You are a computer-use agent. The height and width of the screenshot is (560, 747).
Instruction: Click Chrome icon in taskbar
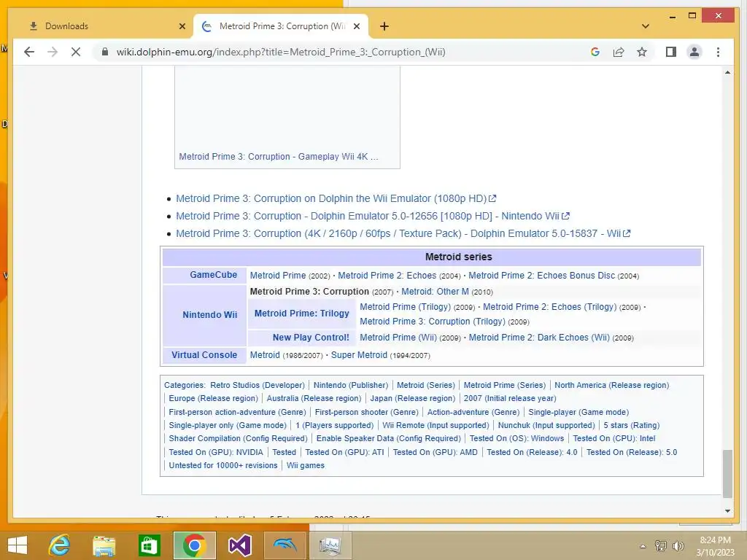pos(194,545)
